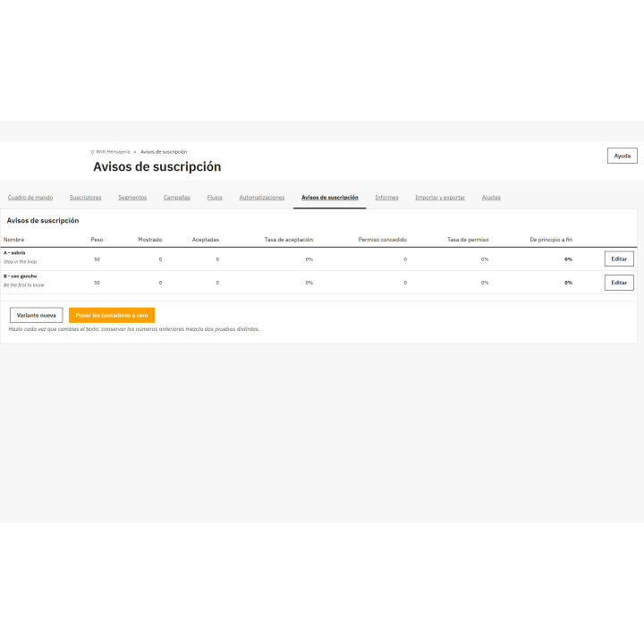
Task: Click the Peso value 50 for A - sobria
Action: click(97, 259)
